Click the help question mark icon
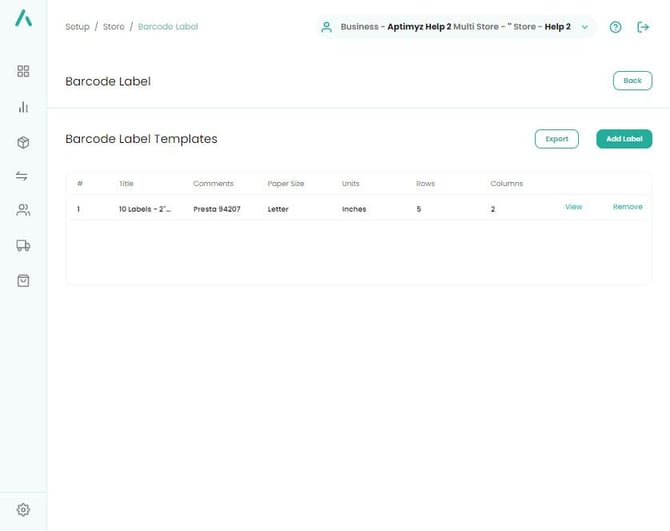The height and width of the screenshot is (531, 670). [x=615, y=27]
